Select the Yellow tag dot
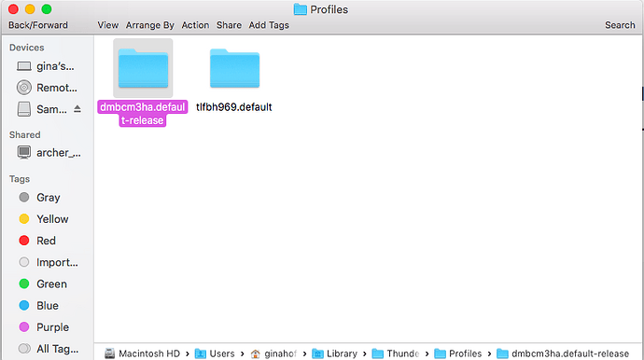This screenshot has width=644, height=360. [x=24, y=219]
